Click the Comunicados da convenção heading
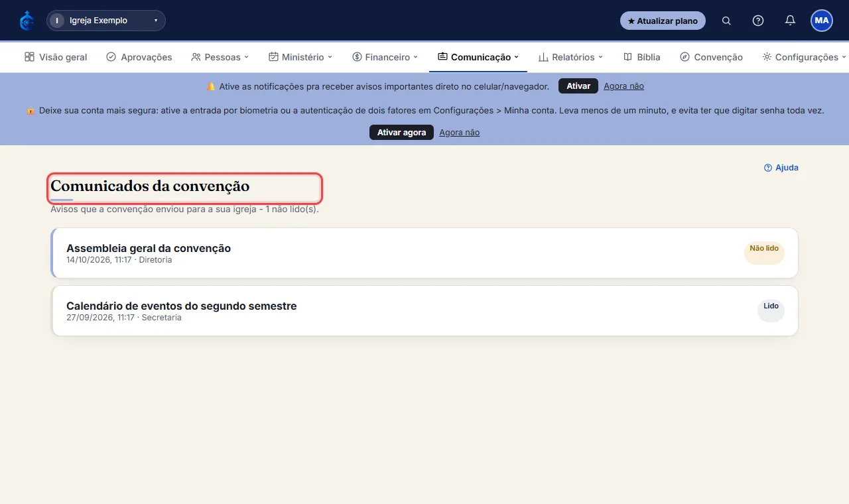 tap(150, 186)
